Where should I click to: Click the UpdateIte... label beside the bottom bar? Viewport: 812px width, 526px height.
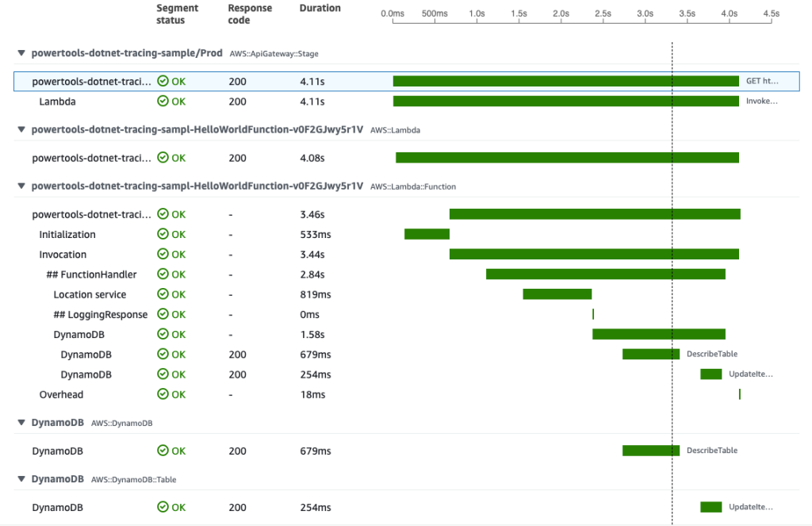(x=751, y=507)
